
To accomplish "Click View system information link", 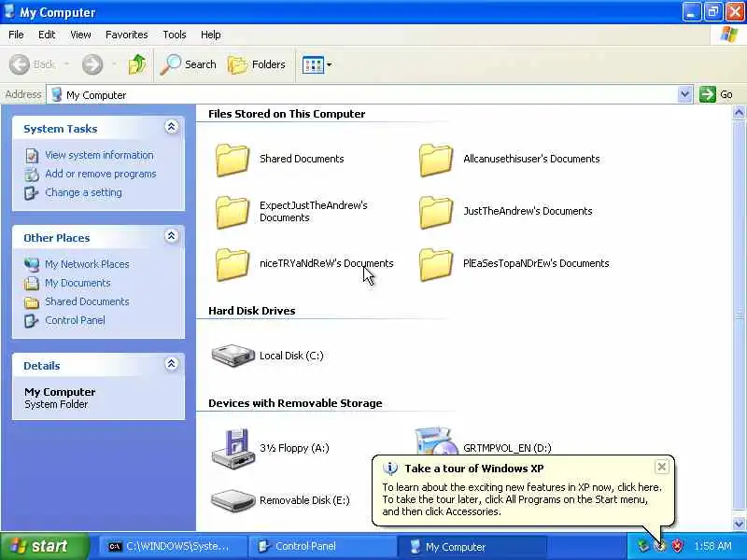I will click(99, 155).
